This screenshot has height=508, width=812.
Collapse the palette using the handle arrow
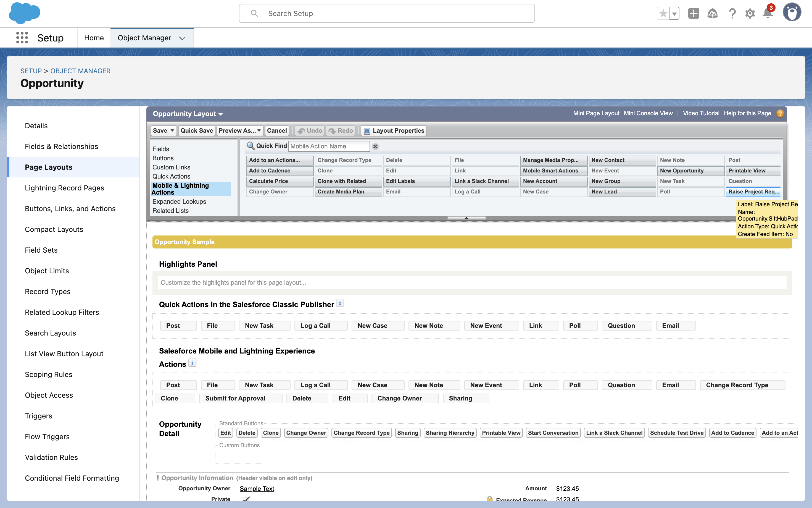click(466, 218)
